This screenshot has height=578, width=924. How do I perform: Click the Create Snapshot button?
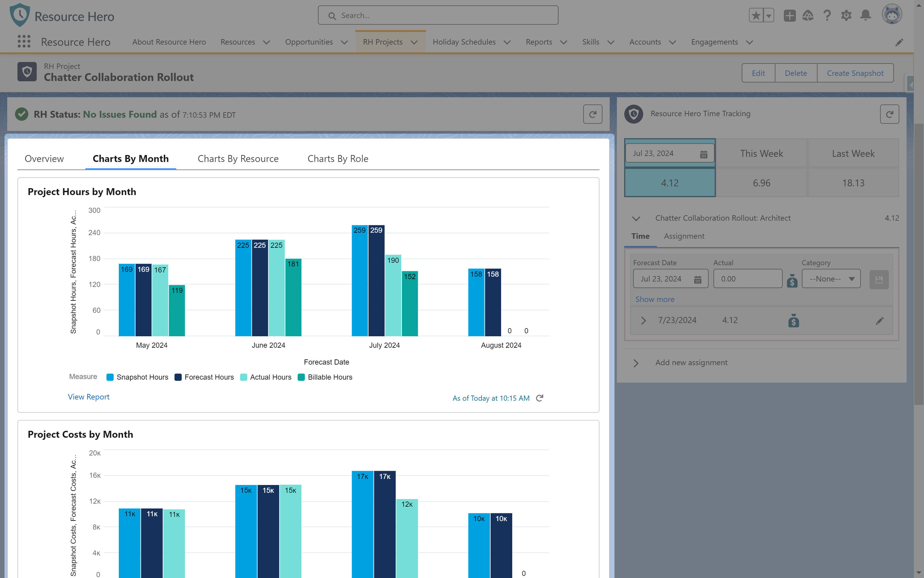click(x=855, y=73)
